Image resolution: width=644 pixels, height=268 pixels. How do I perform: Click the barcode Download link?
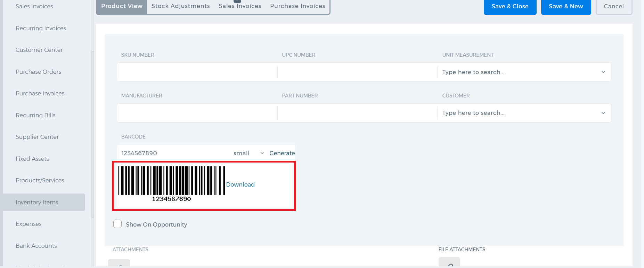[x=241, y=184]
